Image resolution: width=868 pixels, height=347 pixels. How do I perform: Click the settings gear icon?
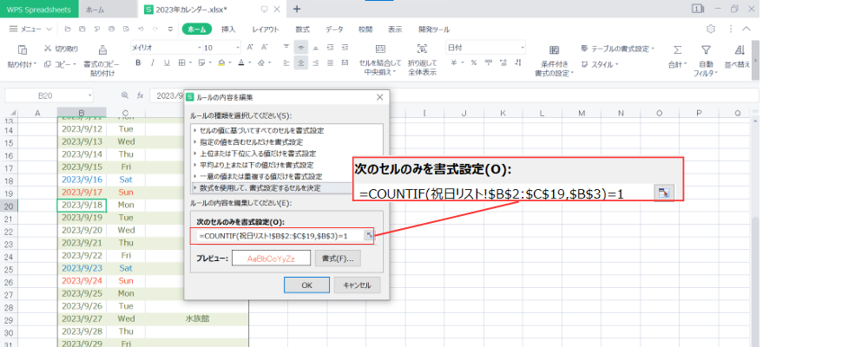click(712, 29)
